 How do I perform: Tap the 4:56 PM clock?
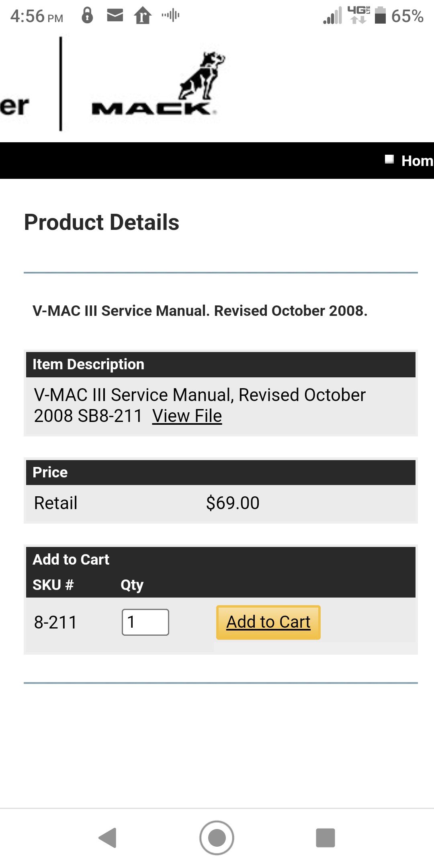click(37, 16)
